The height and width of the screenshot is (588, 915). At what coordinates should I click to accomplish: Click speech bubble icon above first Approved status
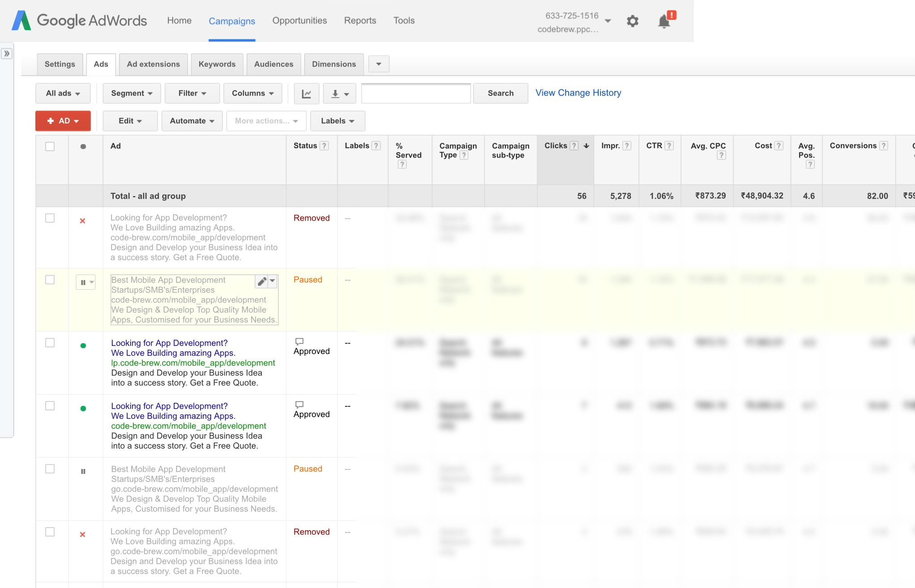coord(299,341)
